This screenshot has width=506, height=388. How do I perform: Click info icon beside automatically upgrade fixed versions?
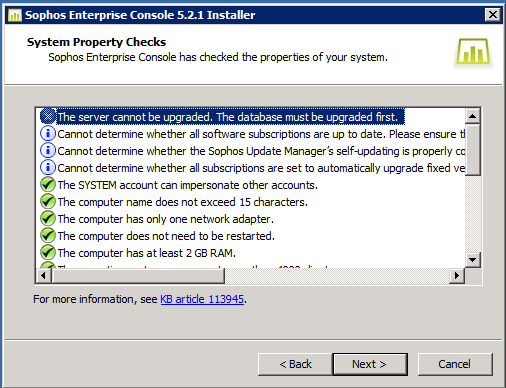click(x=48, y=168)
